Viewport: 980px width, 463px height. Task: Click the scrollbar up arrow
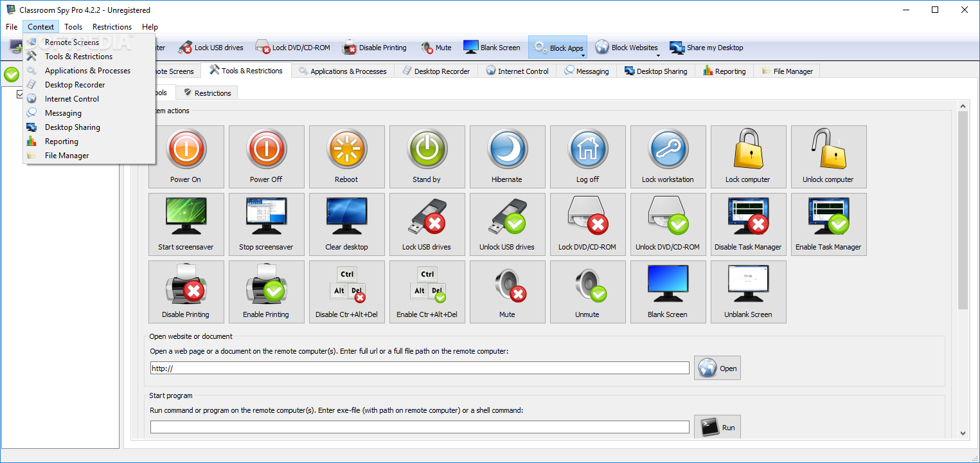pos(963,105)
